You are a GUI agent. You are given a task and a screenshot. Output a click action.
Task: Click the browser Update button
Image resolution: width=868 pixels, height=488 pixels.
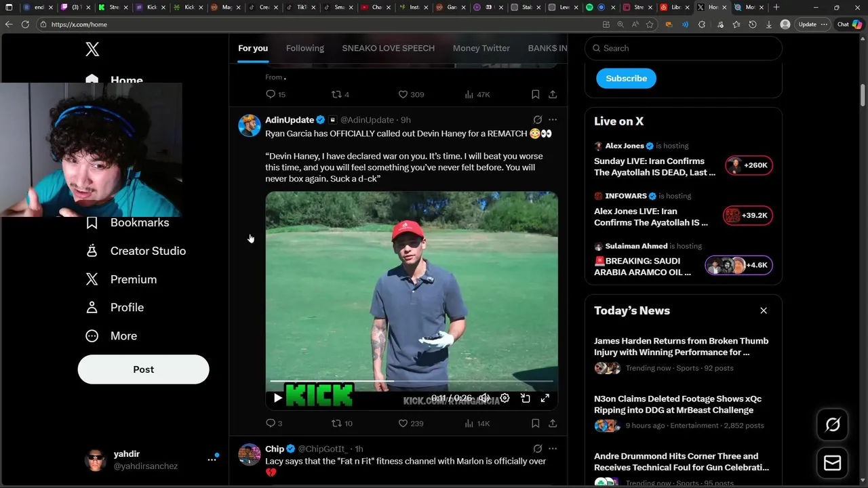(x=812, y=24)
